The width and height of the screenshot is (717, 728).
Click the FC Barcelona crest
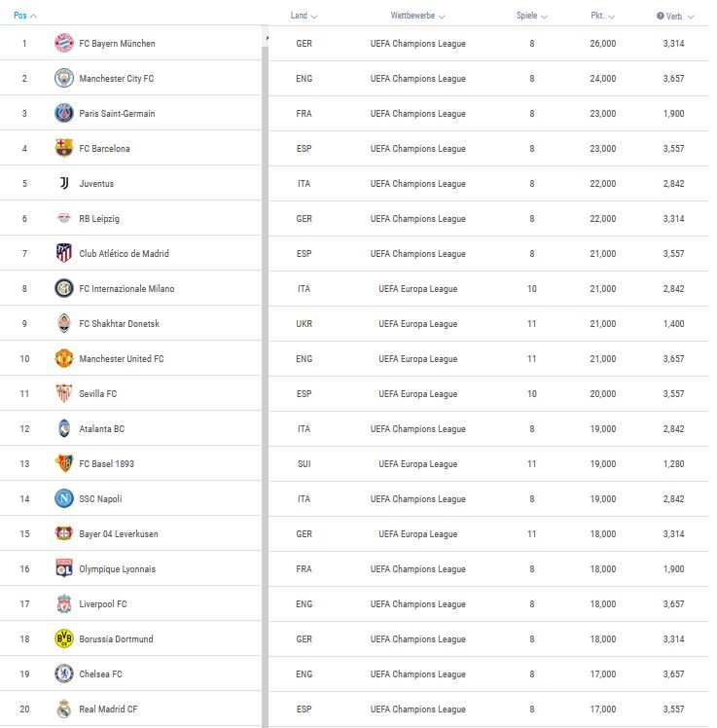[x=64, y=148]
